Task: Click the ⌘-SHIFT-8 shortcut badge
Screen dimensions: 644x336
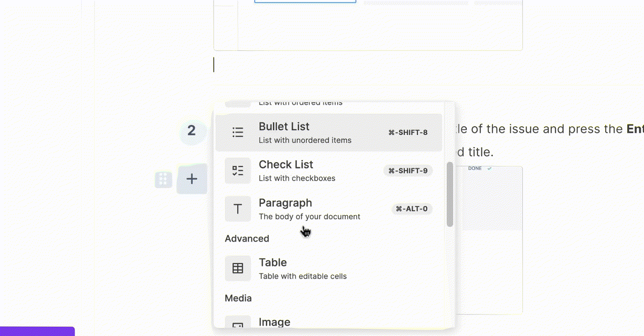Action: click(x=408, y=133)
